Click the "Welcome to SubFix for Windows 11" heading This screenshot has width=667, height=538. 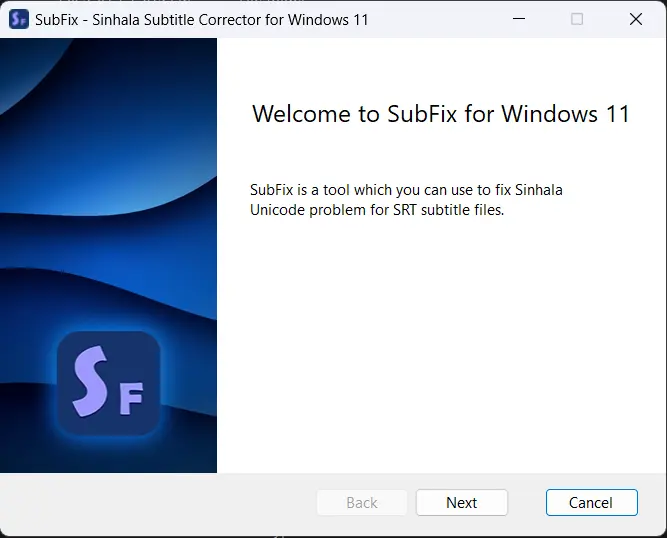441,114
